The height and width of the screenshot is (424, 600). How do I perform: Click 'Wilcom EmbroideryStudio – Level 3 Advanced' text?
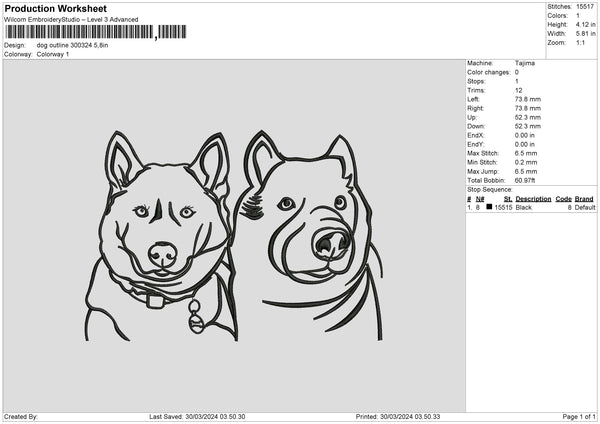[71, 20]
